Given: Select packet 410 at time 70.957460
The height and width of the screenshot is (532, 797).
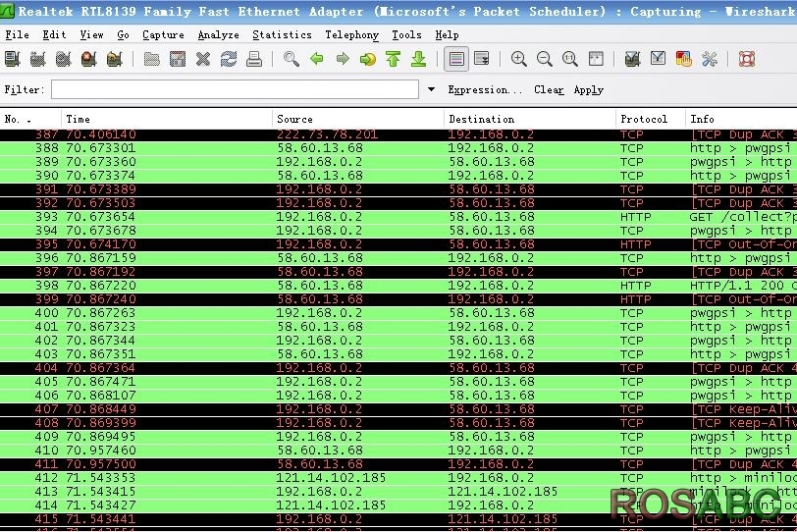Looking at the screenshot, I should pos(398,450).
